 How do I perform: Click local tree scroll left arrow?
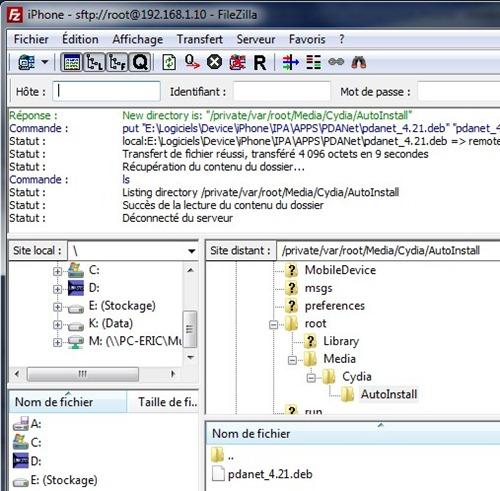pos(17,374)
